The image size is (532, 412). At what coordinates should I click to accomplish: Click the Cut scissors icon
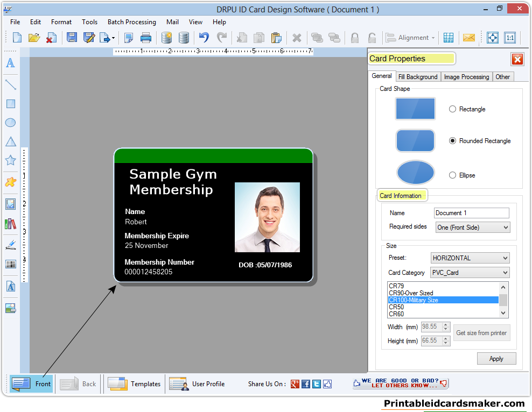[242, 37]
